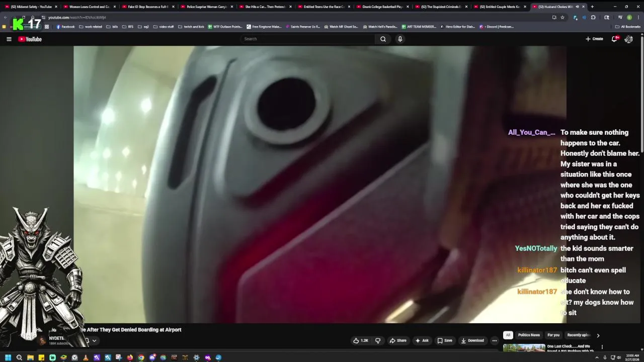644x362 pixels.
Task: Open the RFS bookmarks folder
Action: point(128,27)
